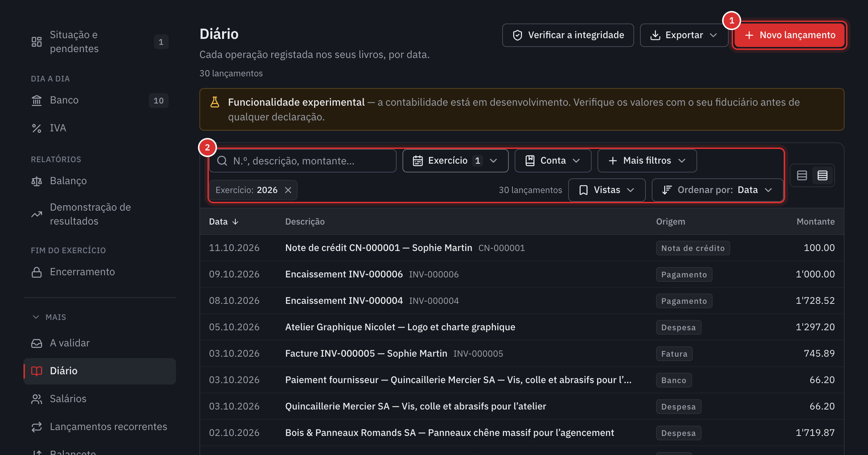Screen dimensions: 868x455
Task: Remove the Exercício: 2026 filter chip
Action: tap(288, 190)
